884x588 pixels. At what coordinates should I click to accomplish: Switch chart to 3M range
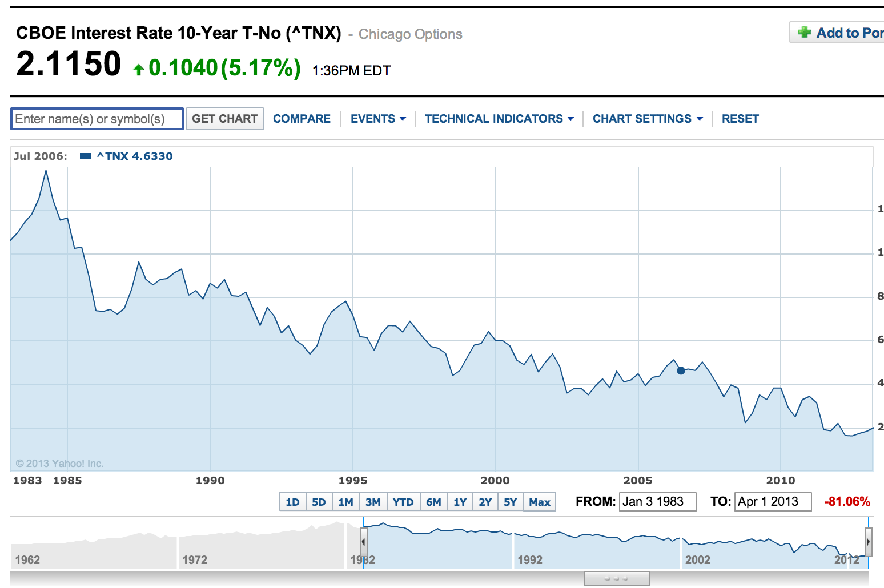click(x=373, y=502)
